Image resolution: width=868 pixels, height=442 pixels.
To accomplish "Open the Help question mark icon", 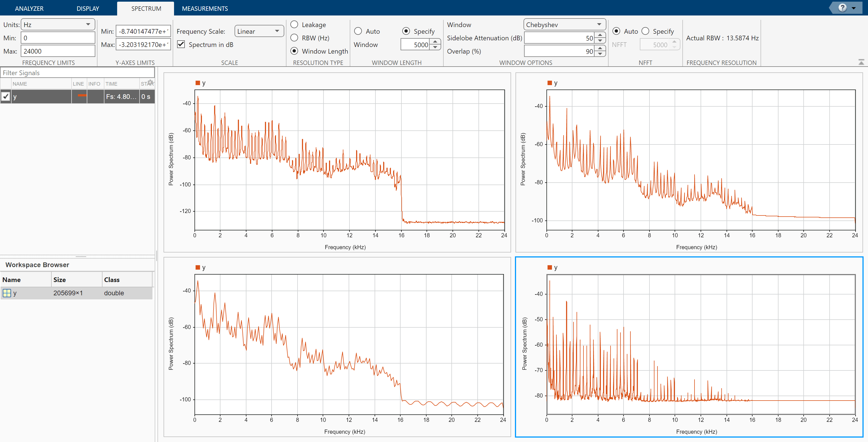I will tap(842, 8).
